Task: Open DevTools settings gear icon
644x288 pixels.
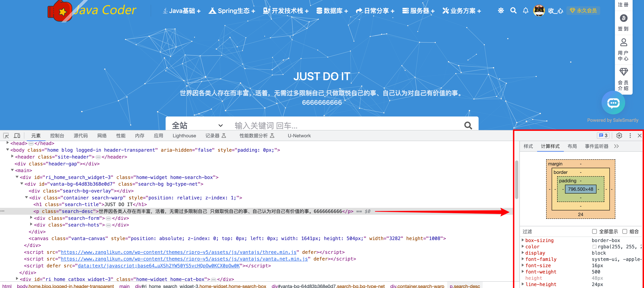Action: 619,136
